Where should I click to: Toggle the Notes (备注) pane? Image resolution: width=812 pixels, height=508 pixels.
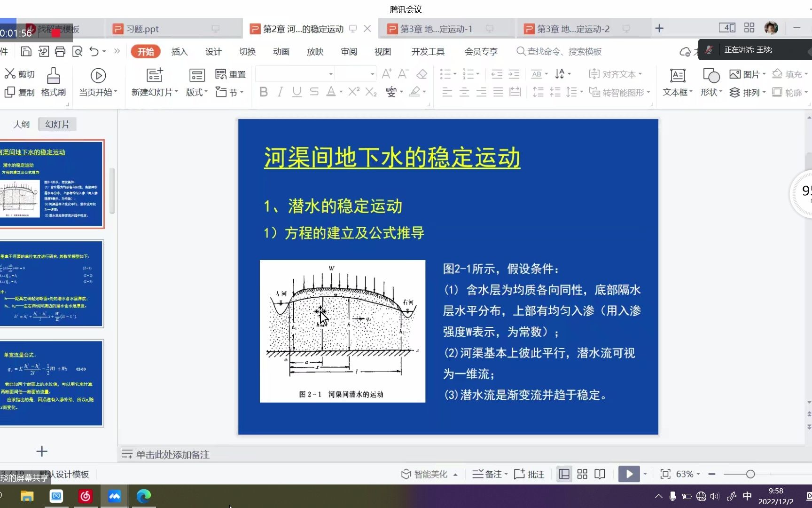coord(490,474)
